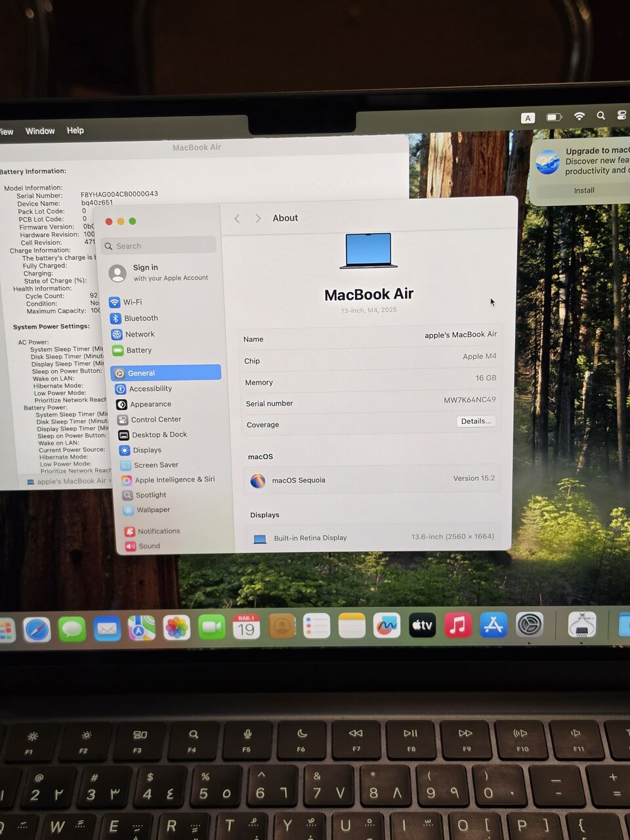Image resolution: width=630 pixels, height=840 pixels.
Task: Click 'Cycle Count:' row in System Information
Action: 62,296
